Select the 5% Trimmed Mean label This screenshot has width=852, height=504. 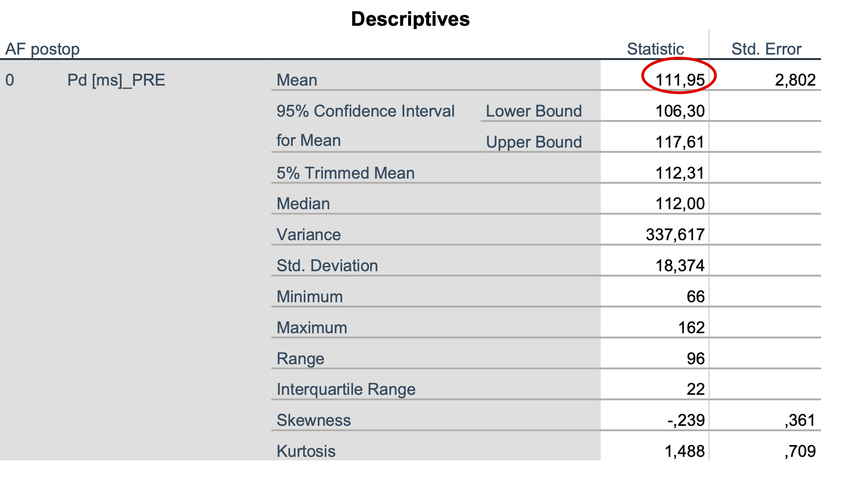(x=346, y=173)
